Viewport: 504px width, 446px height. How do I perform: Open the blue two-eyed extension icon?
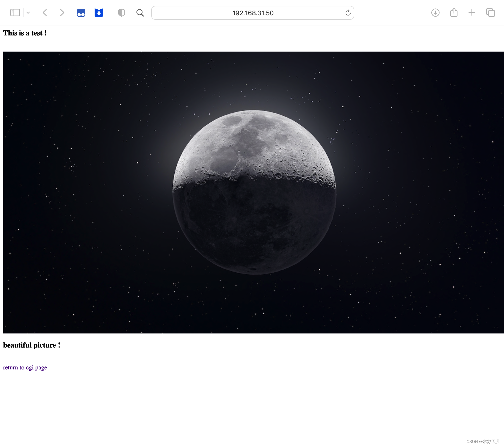point(81,13)
